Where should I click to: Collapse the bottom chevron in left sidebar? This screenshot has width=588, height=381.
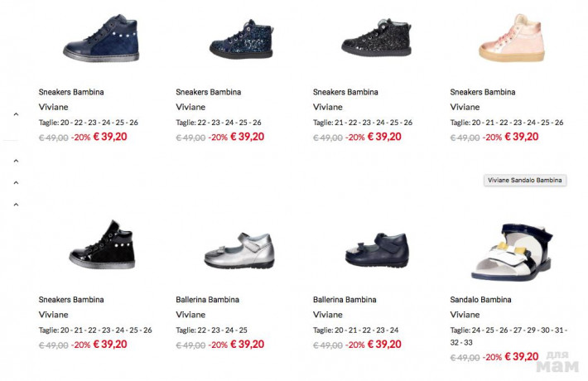[16, 204]
